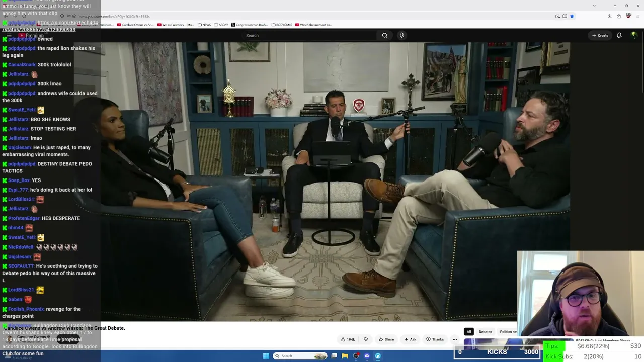Select the Politics news filter chip
This screenshot has height=362, width=644.
click(x=507, y=332)
